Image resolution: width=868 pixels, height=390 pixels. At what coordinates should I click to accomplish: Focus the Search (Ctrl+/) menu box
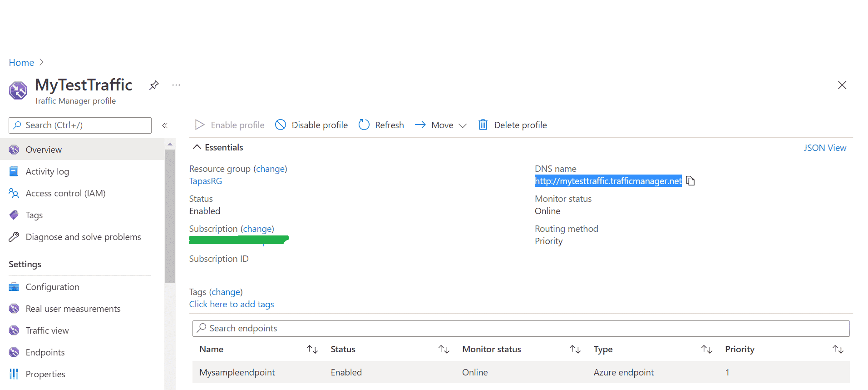(80, 125)
